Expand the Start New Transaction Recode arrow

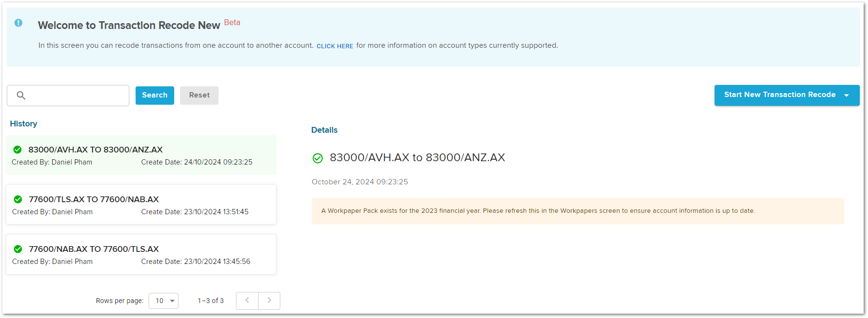click(x=846, y=96)
